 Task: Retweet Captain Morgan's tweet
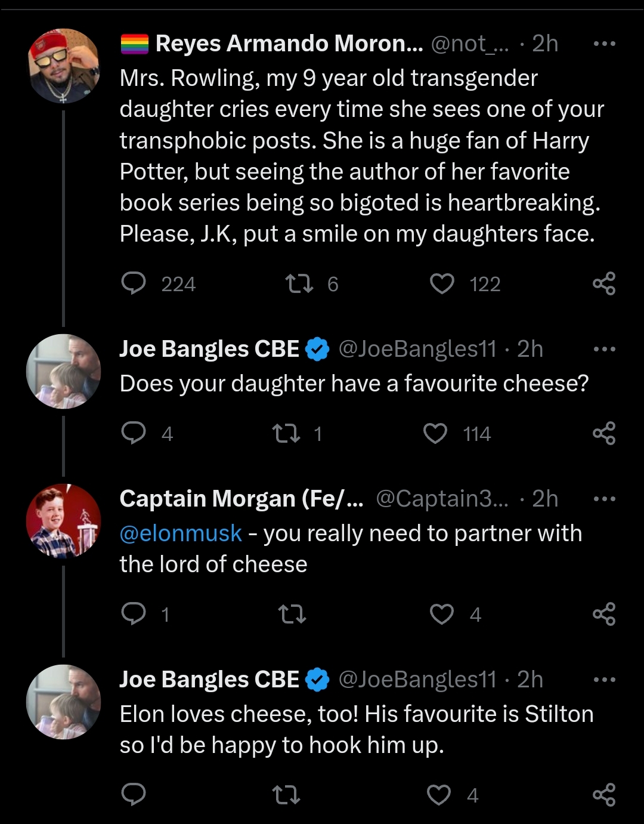292,614
